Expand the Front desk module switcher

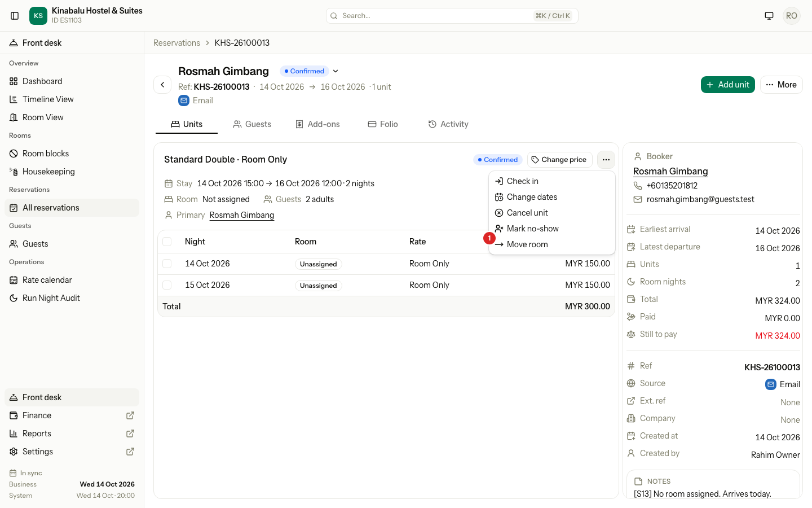pos(72,397)
